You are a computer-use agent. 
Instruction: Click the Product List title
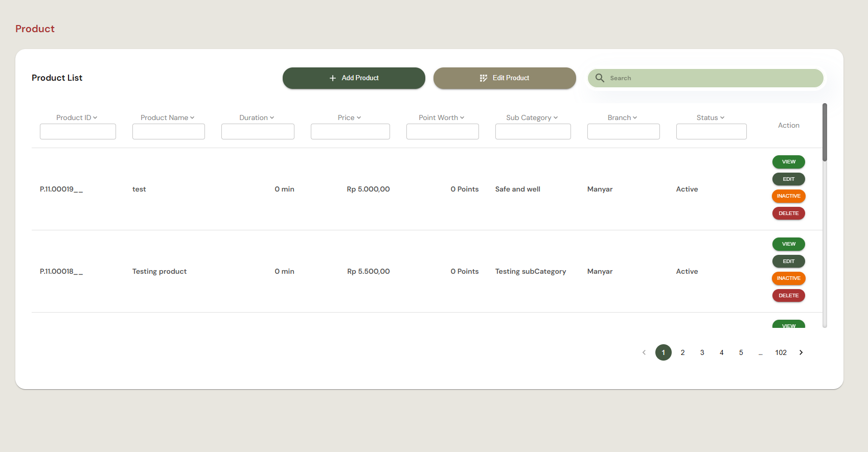pyautogui.click(x=57, y=78)
